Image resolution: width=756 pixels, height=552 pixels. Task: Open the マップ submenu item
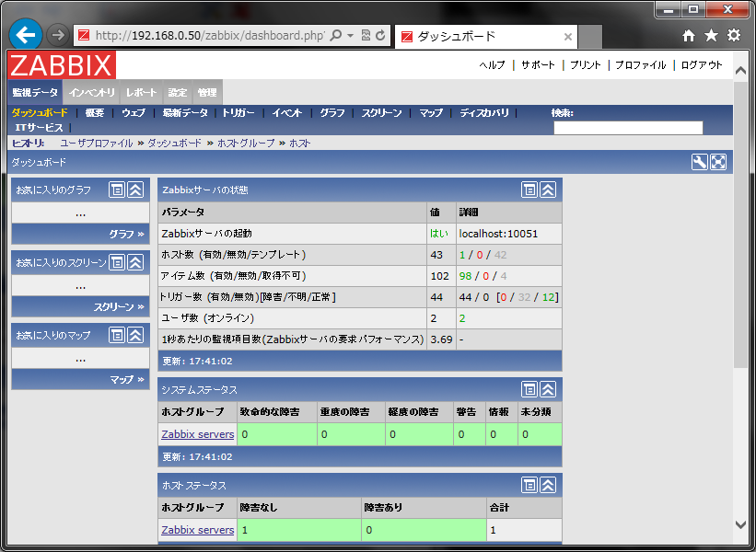431,113
